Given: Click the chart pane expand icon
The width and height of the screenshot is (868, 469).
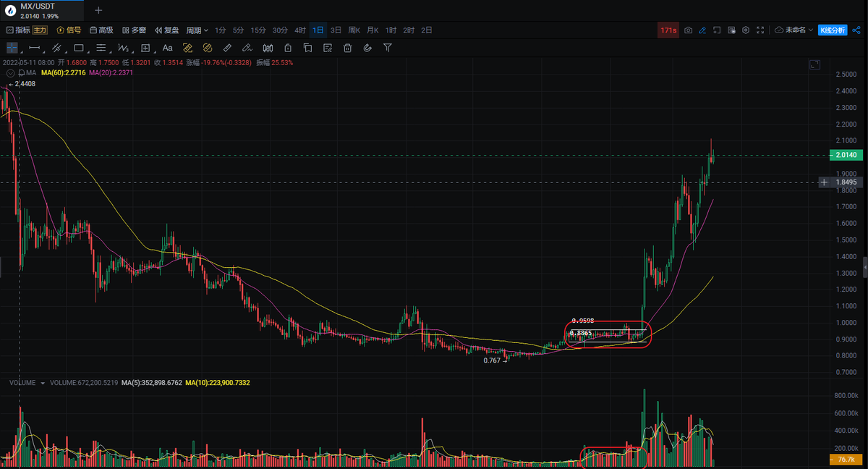Looking at the screenshot, I should pyautogui.click(x=815, y=64).
